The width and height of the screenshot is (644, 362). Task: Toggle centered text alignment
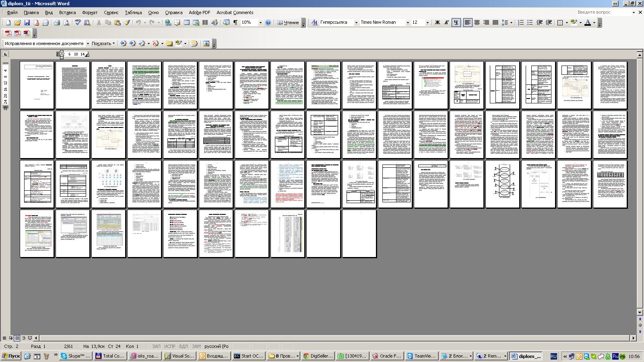pyautogui.click(x=477, y=23)
